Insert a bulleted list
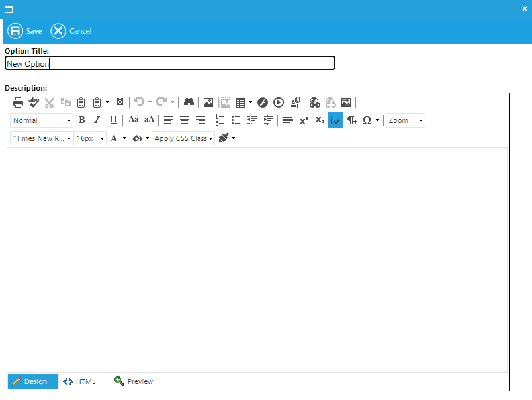 coord(236,120)
